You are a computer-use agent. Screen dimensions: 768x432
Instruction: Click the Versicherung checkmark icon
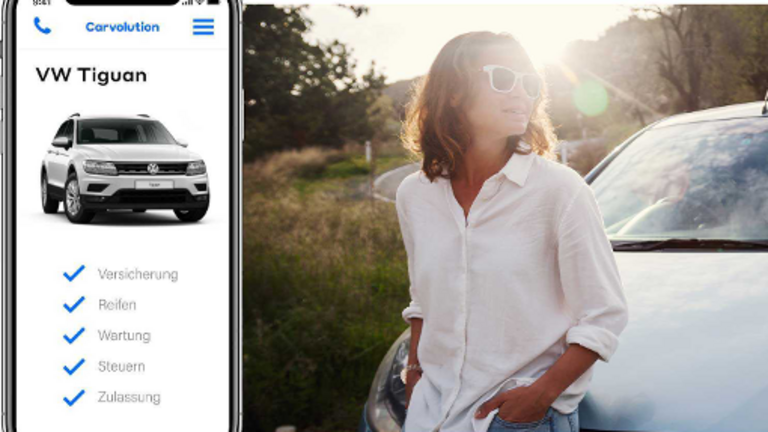click(x=74, y=273)
